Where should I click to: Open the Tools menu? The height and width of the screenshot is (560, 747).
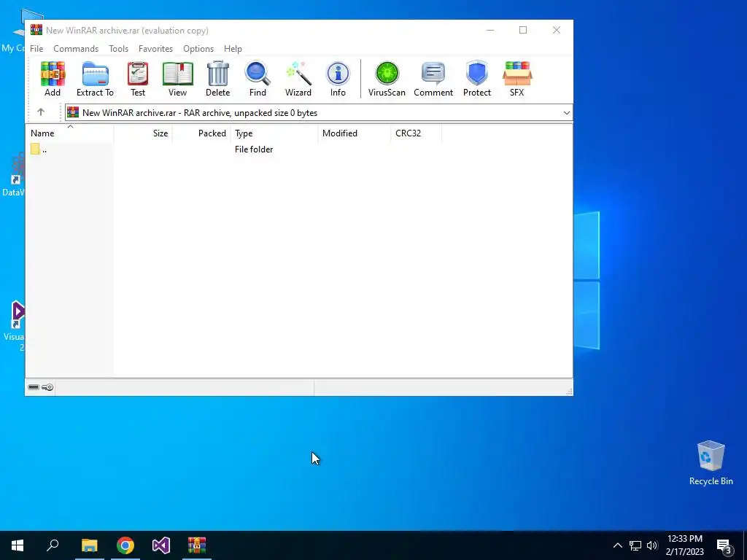click(x=118, y=49)
